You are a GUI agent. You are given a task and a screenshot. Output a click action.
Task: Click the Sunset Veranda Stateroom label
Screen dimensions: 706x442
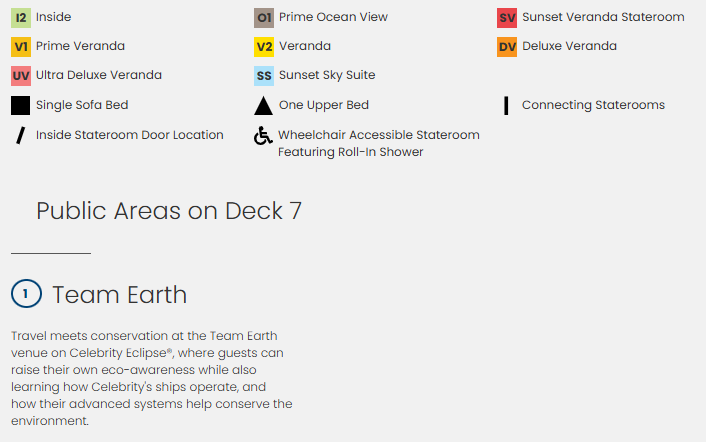[x=603, y=17]
